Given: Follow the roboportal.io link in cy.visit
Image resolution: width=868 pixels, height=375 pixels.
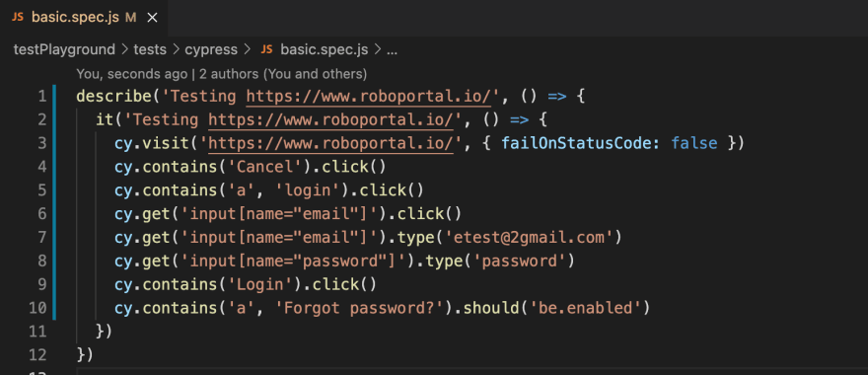Looking at the screenshot, I should [x=330, y=143].
